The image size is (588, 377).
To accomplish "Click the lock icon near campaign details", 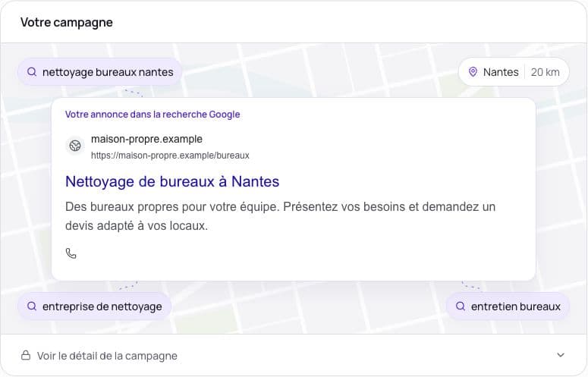I will point(26,355).
